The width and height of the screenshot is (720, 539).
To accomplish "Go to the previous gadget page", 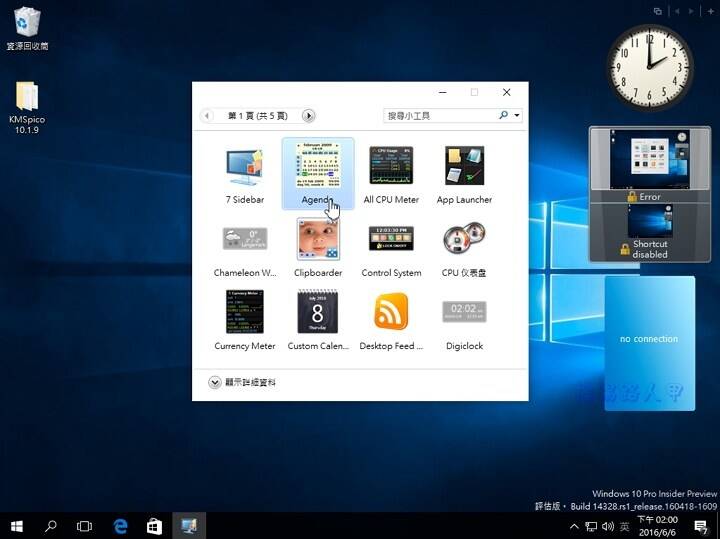I will (x=207, y=116).
